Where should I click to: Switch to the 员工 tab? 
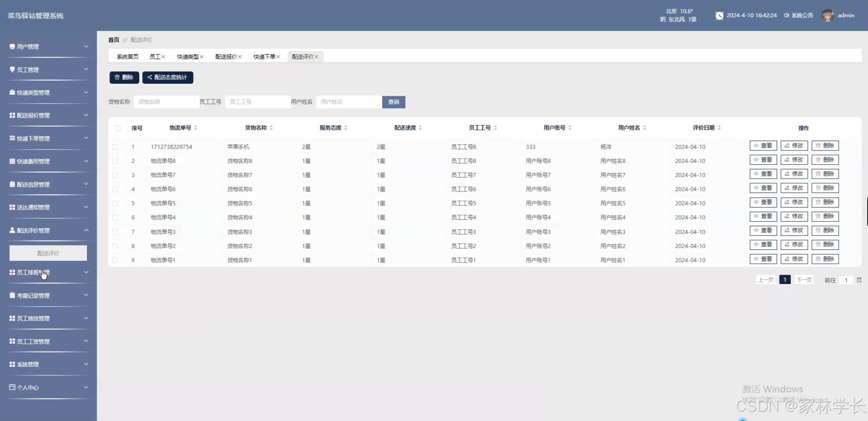(155, 57)
